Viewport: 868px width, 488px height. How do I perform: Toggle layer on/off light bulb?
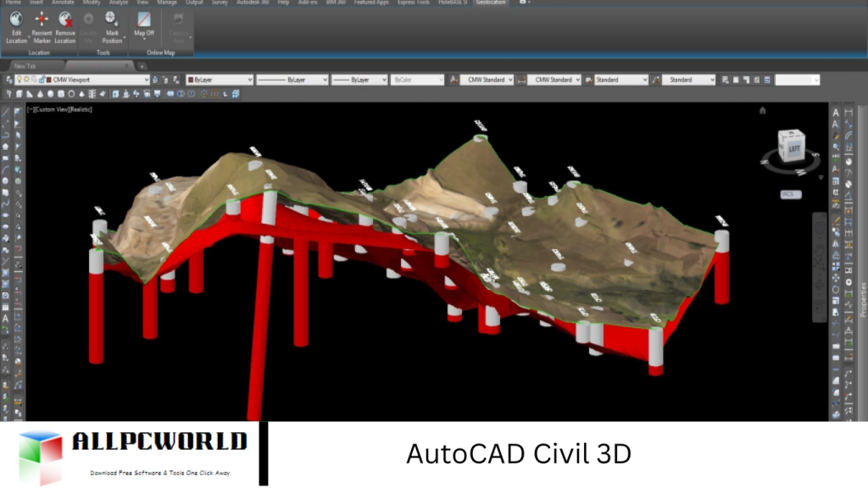point(19,80)
